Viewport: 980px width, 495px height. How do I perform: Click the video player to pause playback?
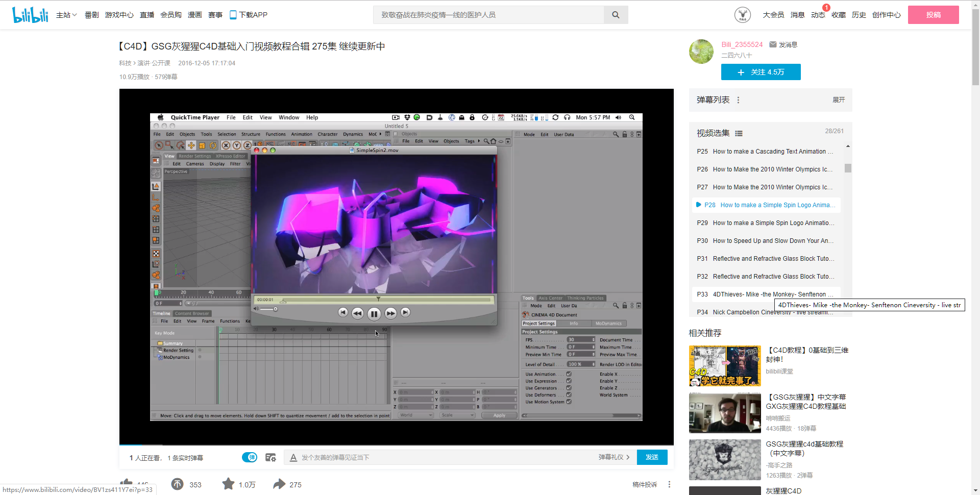[x=396, y=266]
